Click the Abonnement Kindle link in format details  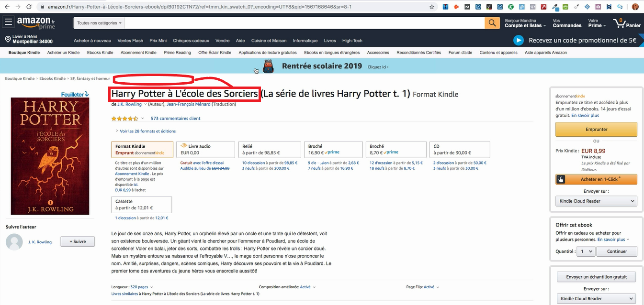coord(132,174)
